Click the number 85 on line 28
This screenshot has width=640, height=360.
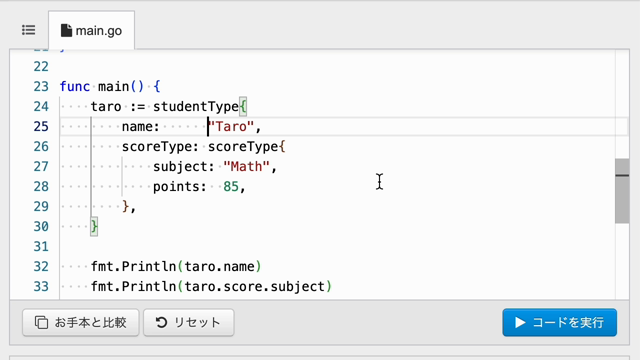(231, 187)
